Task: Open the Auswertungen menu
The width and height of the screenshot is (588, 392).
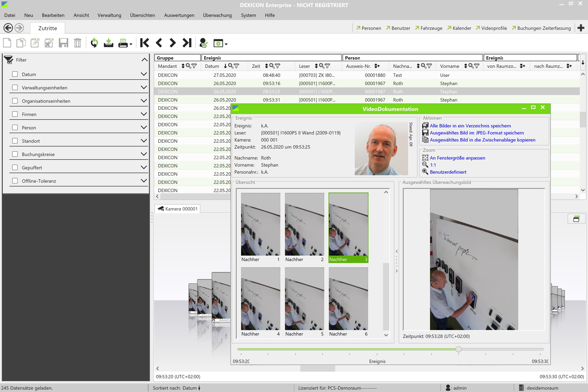Action: (x=179, y=15)
